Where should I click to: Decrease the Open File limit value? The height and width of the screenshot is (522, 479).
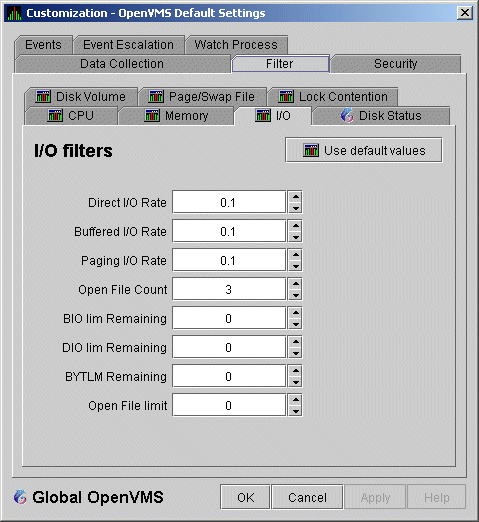pyautogui.click(x=295, y=411)
